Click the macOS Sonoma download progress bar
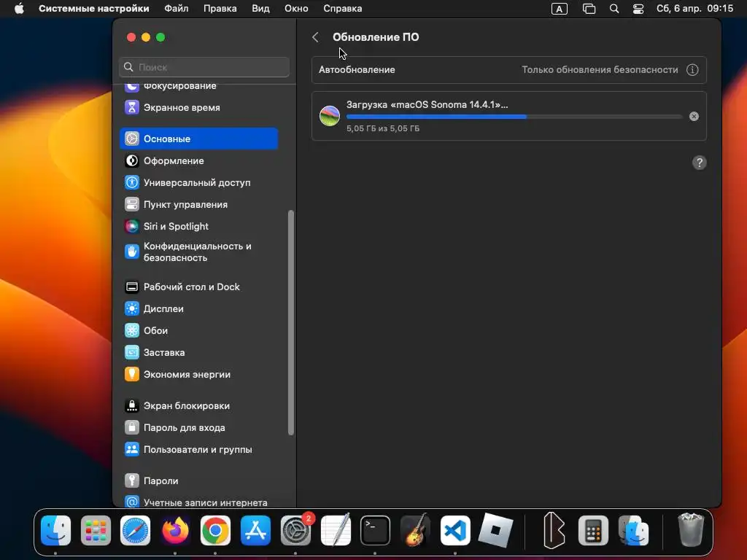 [x=514, y=117]
